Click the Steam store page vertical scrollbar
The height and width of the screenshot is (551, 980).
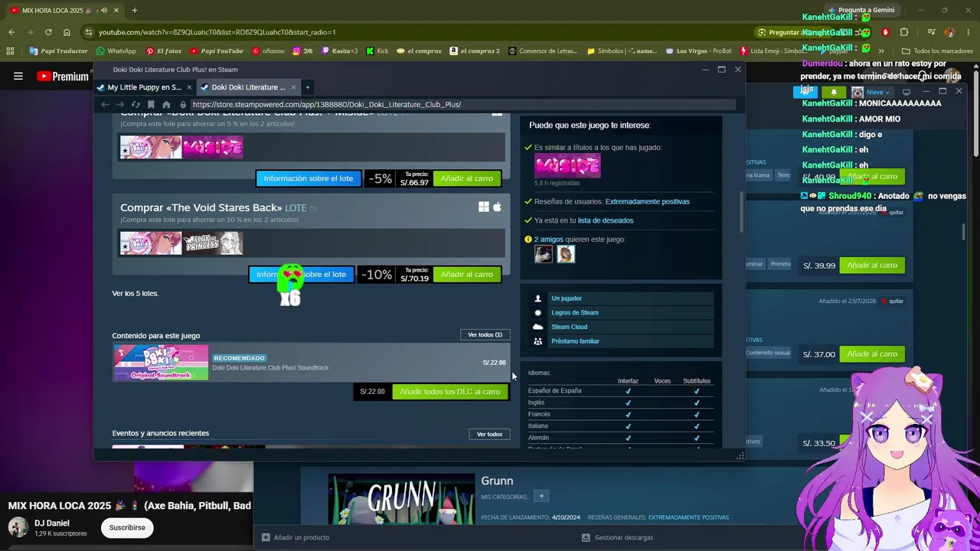[x=741, y=210]
